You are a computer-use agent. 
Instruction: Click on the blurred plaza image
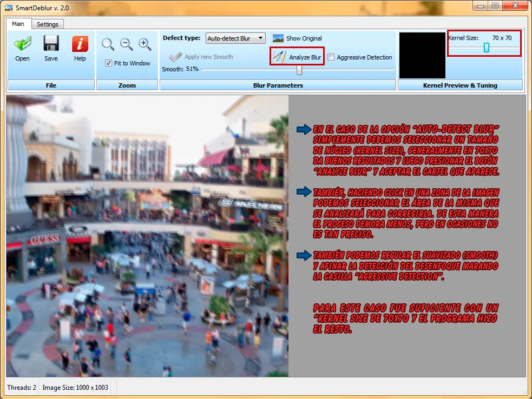click(x=147, y=236)
